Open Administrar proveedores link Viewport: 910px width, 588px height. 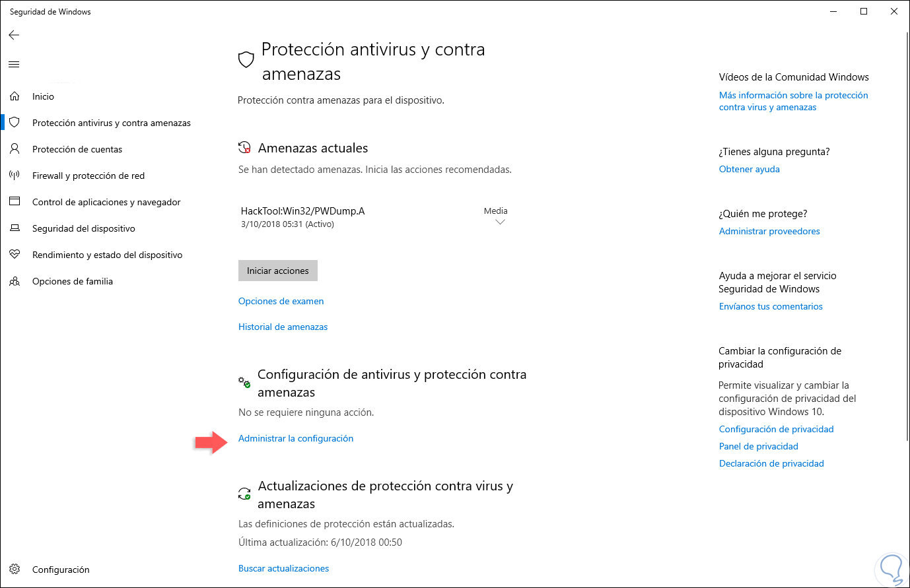click(x=769, y=231)
